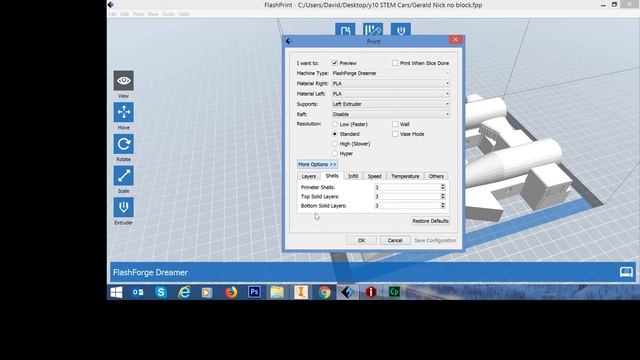Open the Windows Start menu
The height and width of the screenshot is (360, 640).
click(x=116, y=292)
